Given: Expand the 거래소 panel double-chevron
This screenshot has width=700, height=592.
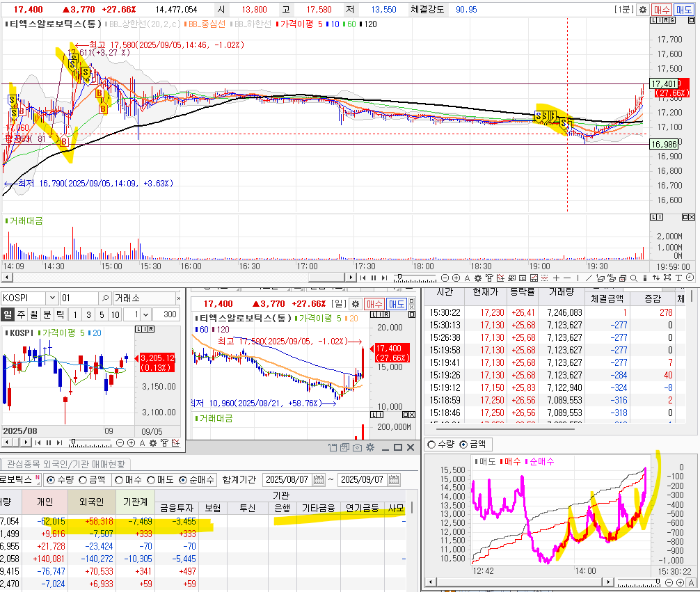Looking at the screenshot, I should [179, 298].
